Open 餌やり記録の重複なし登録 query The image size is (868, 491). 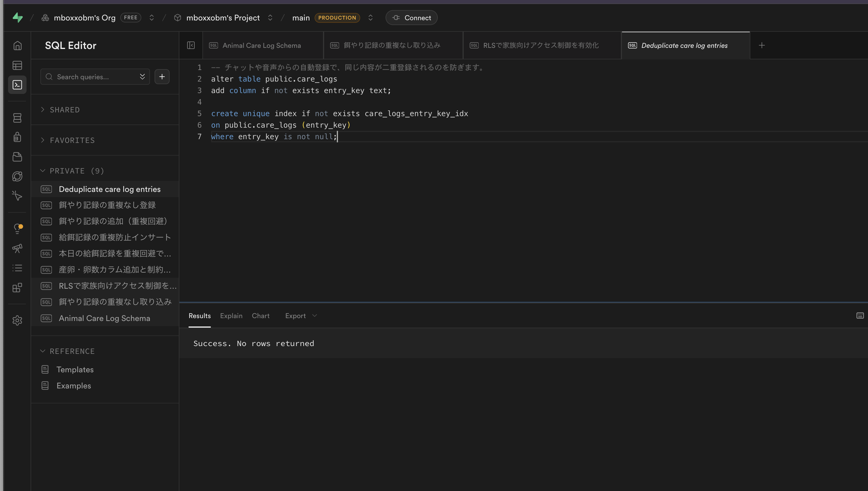[x=105, y=205]
